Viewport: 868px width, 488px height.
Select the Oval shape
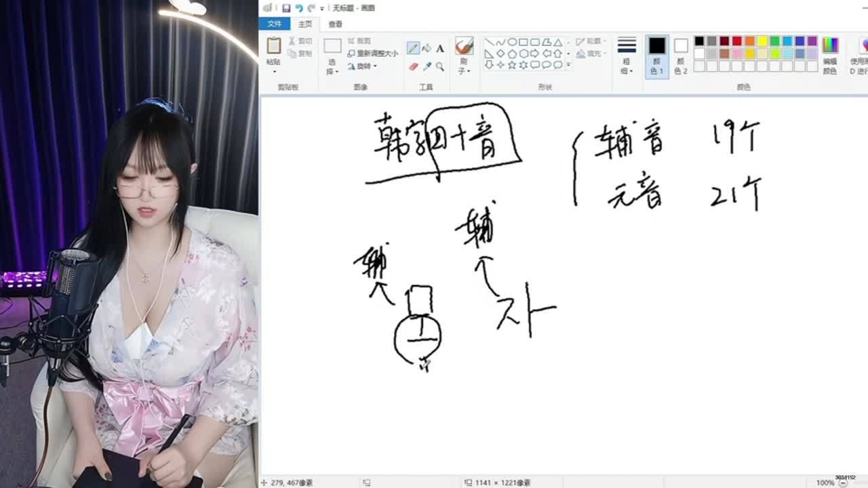pyautogui.click(x=512, y=42)
